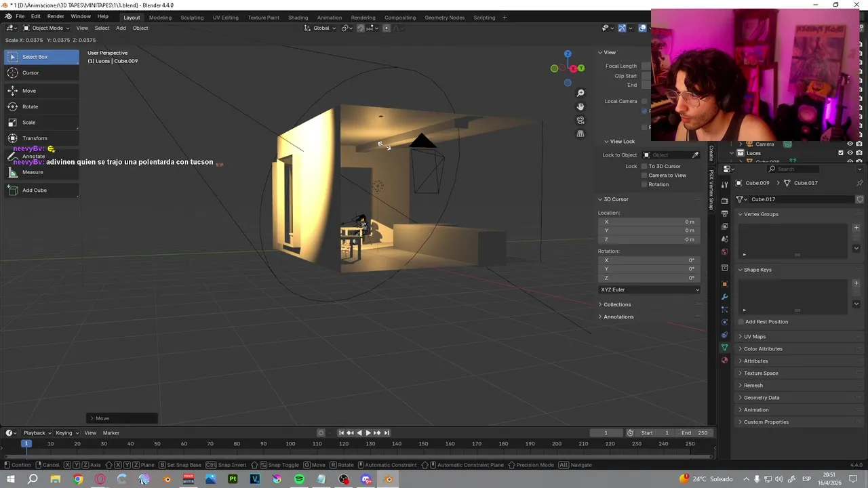This screenshot has height=488, width=868.
Task: Toggle the Rotation lock checkbox
Action: (x=644, y=184)
